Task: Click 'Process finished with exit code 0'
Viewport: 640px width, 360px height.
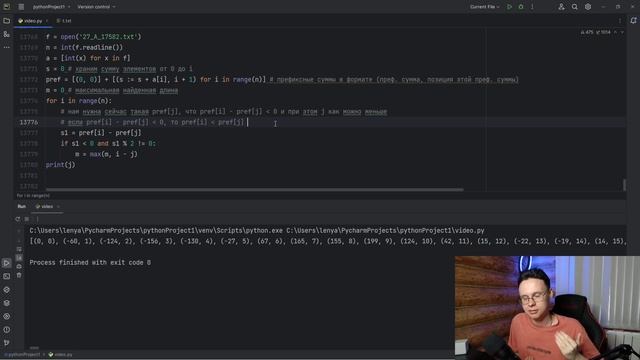Action: click(90, 262)
